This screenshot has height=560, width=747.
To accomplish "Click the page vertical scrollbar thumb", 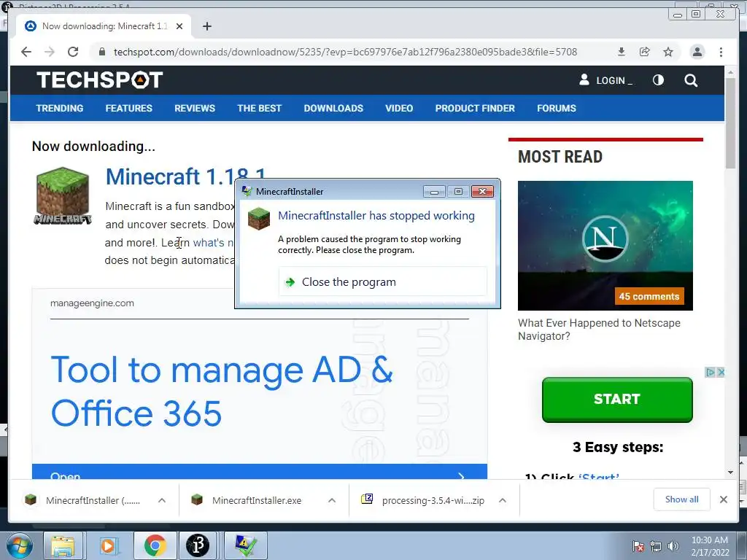I will click(x=730, y=122).
